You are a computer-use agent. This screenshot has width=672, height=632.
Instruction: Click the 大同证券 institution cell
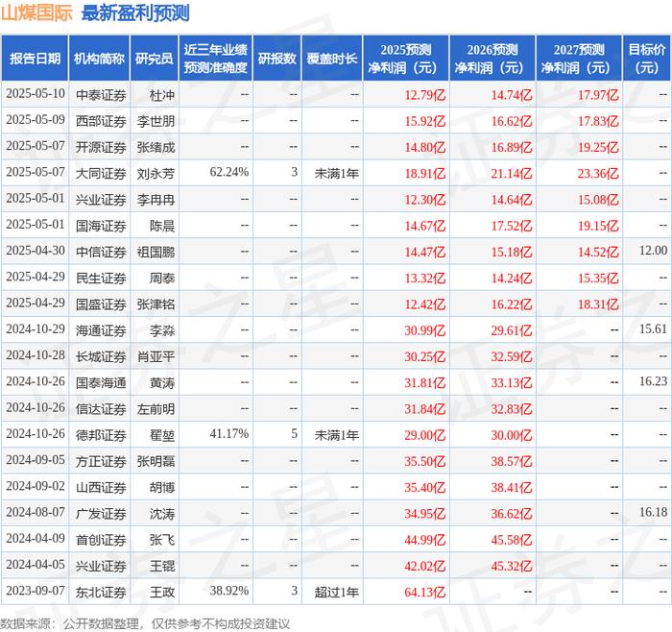point(101,173)
